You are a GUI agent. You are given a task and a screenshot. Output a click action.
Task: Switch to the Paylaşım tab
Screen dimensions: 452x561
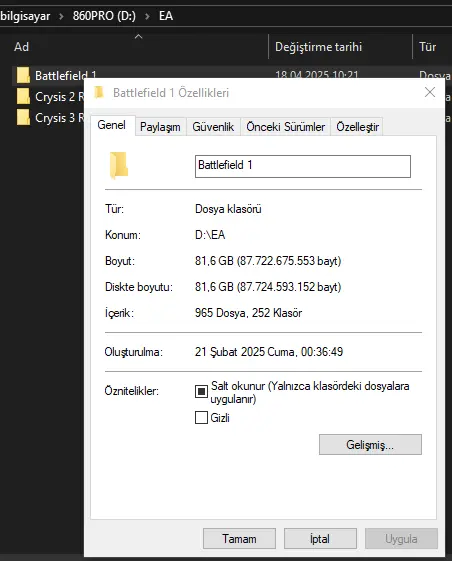(x=160, y=127)
